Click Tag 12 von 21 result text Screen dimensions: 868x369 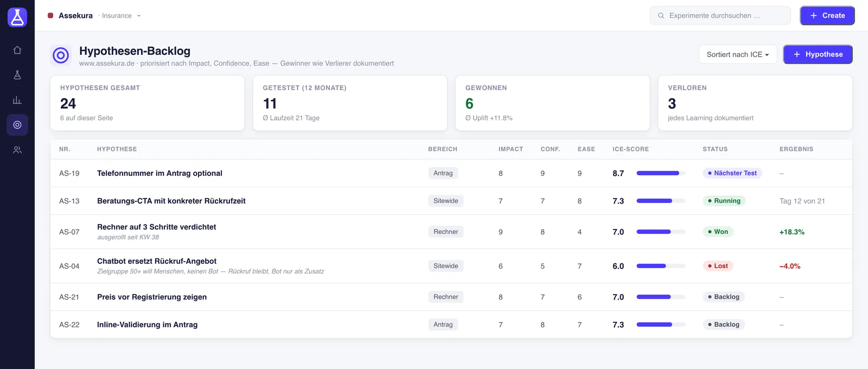[x=802, y=201]
